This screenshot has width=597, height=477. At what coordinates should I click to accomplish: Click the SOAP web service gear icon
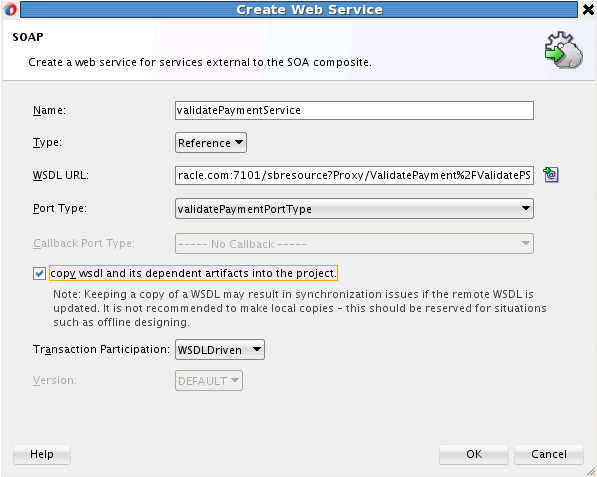(x=563, y=50)
